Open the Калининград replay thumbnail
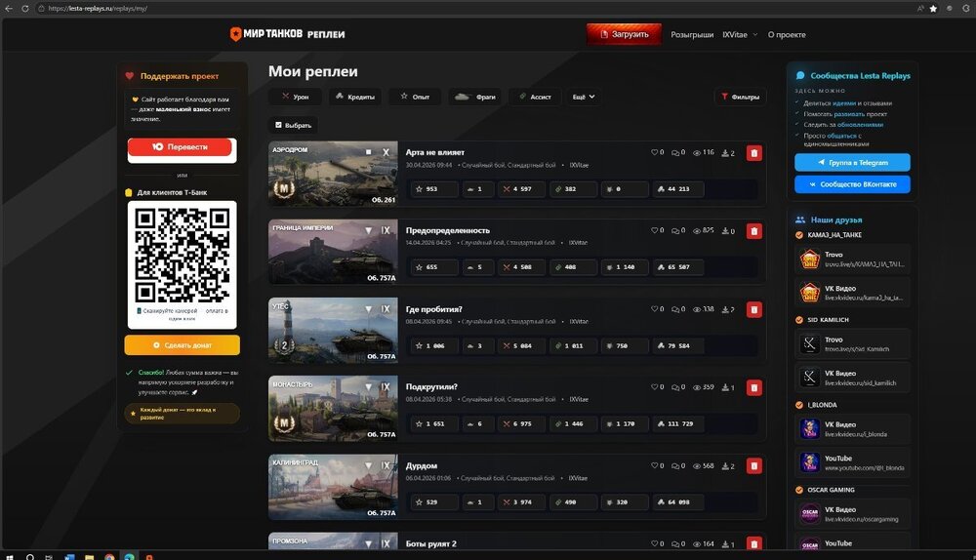This screenshot has width=976, height=560. pyautogui.click(x=333, y=487)
